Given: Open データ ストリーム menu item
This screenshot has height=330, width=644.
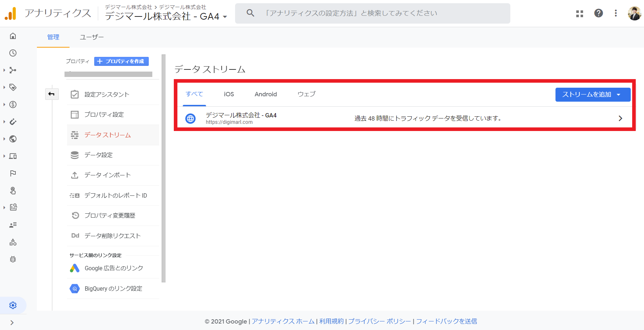Looking at the screenshot, I should (x=113, y=135).
